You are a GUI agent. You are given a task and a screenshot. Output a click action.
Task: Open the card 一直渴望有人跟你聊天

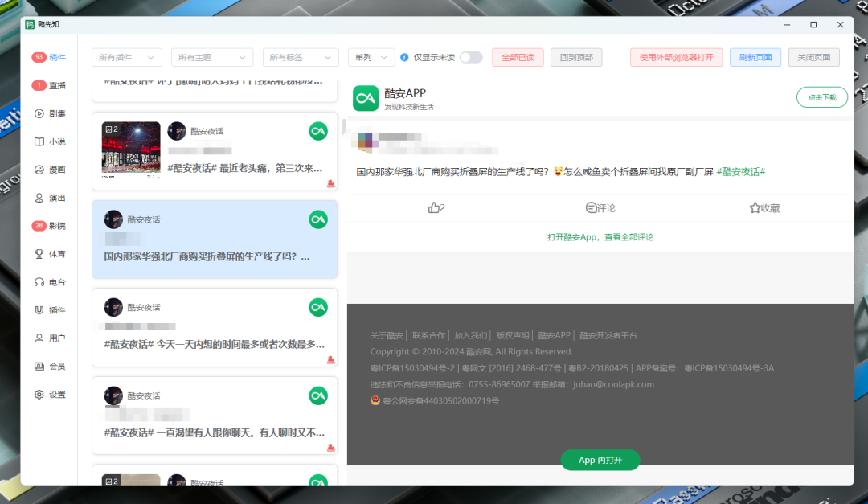point(215,416)
